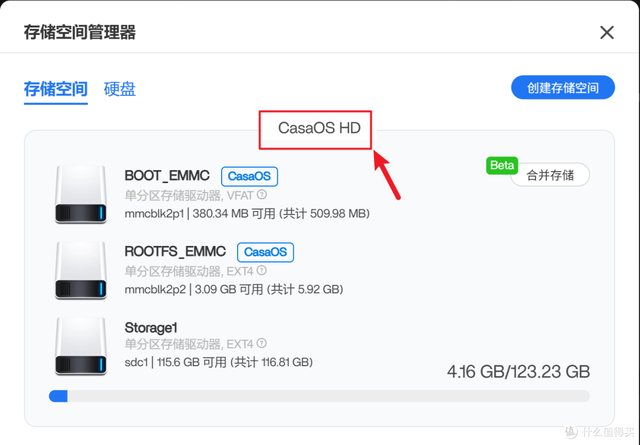Click the 创建存储空间 button

pos(563,87)
